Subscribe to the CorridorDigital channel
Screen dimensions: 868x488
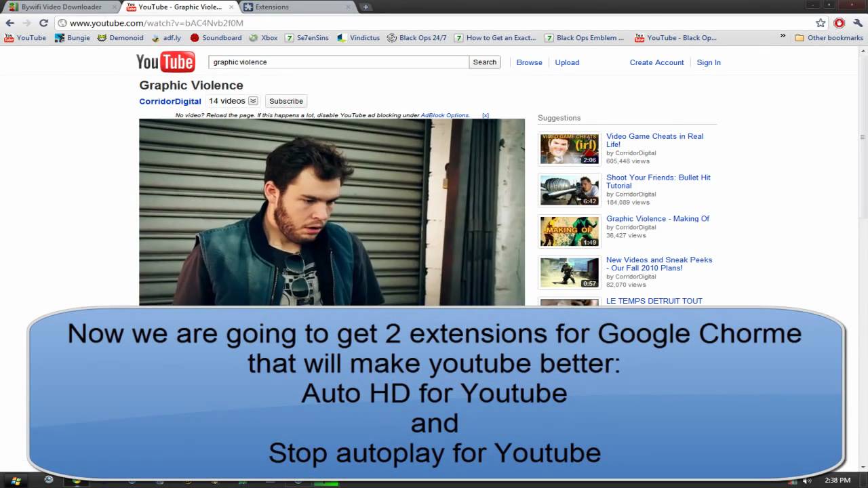[286, 101]
